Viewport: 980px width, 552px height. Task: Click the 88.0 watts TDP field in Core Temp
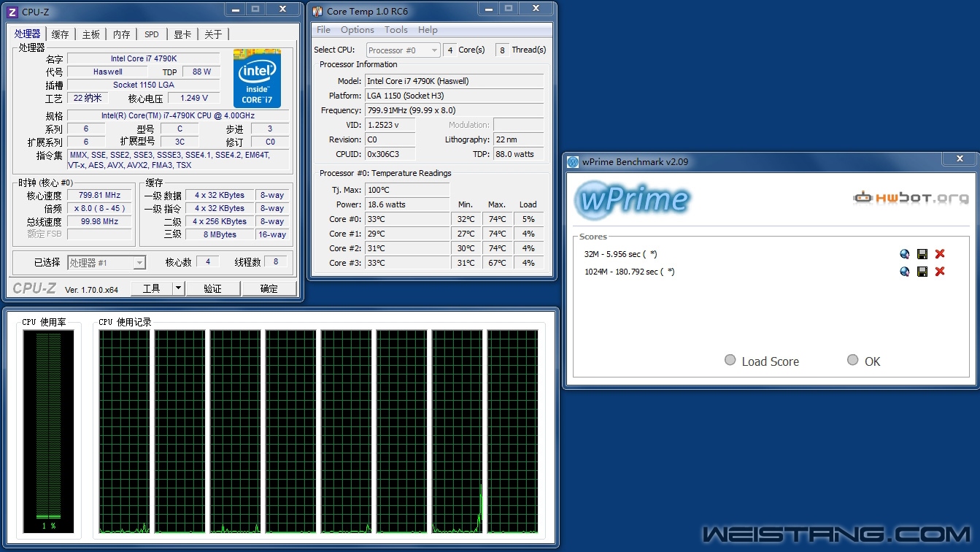coord(518,154)
